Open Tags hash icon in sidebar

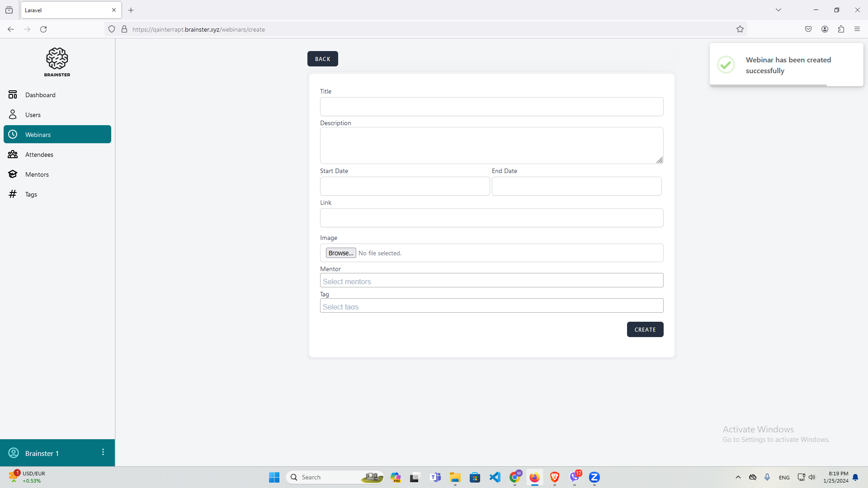pyautogui.click(x=13, y=194)
